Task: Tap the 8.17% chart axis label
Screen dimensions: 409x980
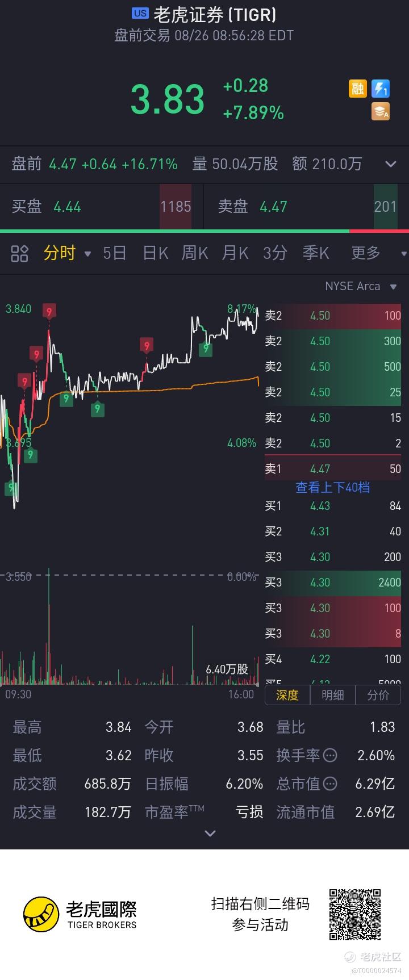Action: [241, 309]
